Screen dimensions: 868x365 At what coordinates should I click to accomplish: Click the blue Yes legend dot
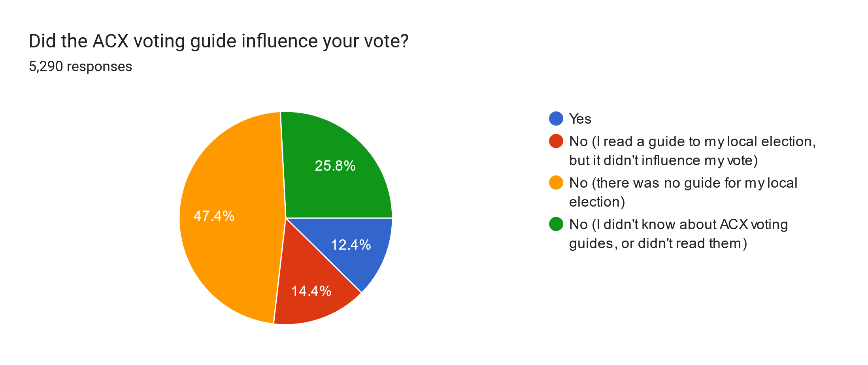click(x=556, y=119)
